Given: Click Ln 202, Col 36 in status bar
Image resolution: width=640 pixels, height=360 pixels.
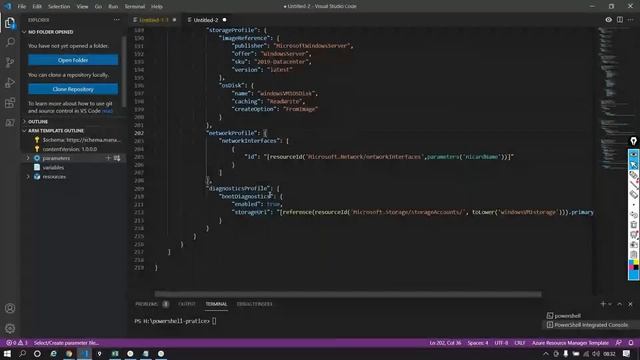Looking at the screenshot, I should click(x=445, y=343).
